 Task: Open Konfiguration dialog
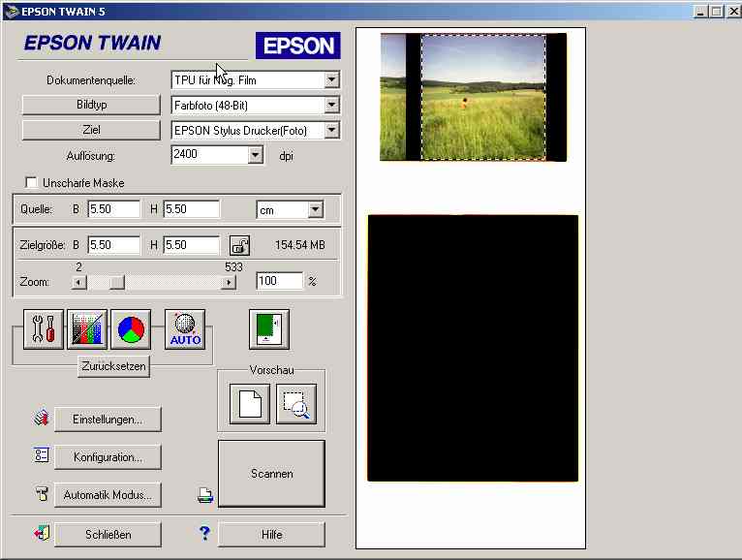click(x=108, y=456)
